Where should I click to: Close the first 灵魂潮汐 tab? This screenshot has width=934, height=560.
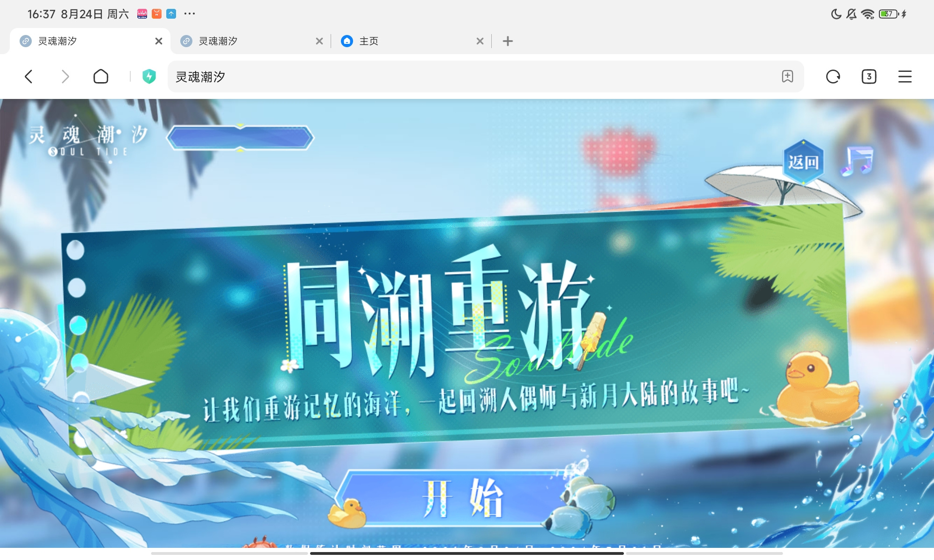(159, 41)
